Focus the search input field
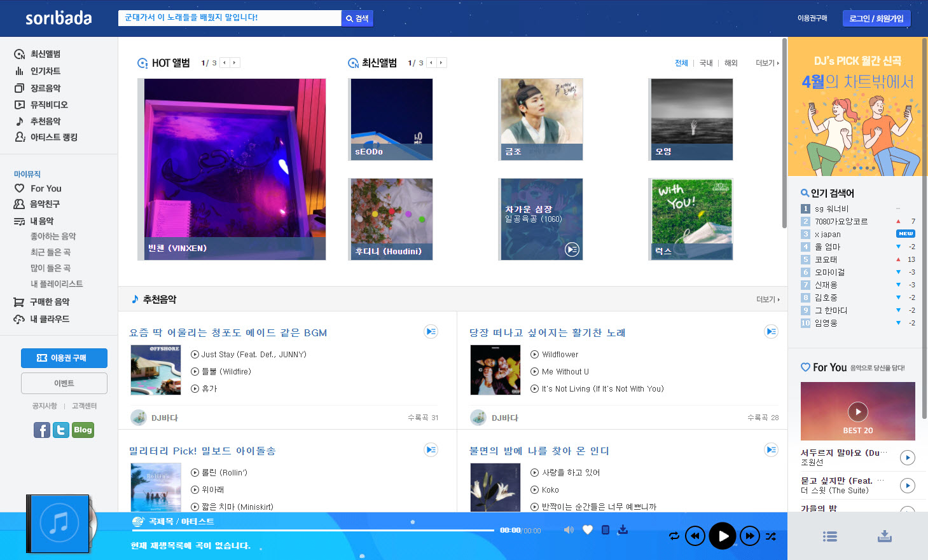The image size is (928, 560). click(x=230, y=18)
